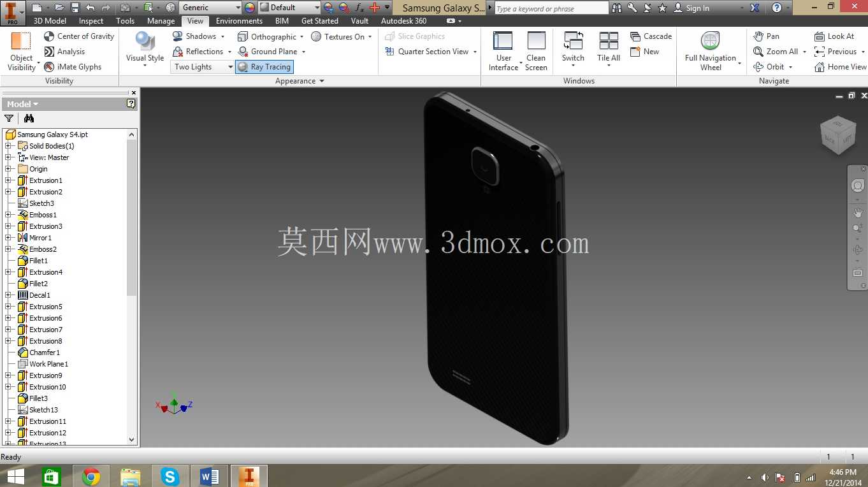Expand the Mirror1 tree node
Image resolution: width=868 pixels, height=487 pixels.
[x=8, y=238]
